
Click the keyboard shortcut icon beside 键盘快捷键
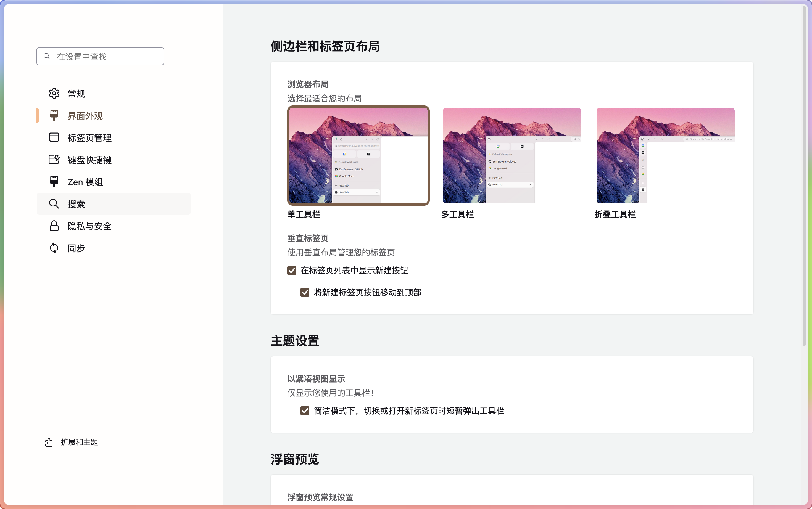pos(54,160)
